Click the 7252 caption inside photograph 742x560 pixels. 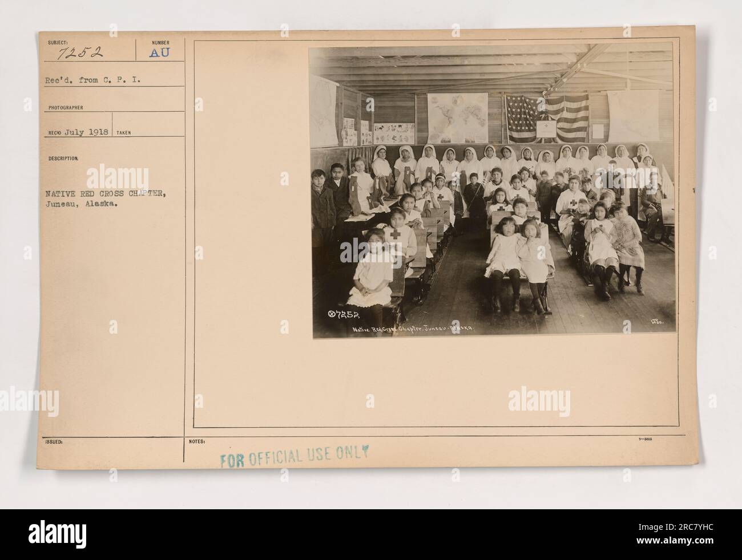343,314
